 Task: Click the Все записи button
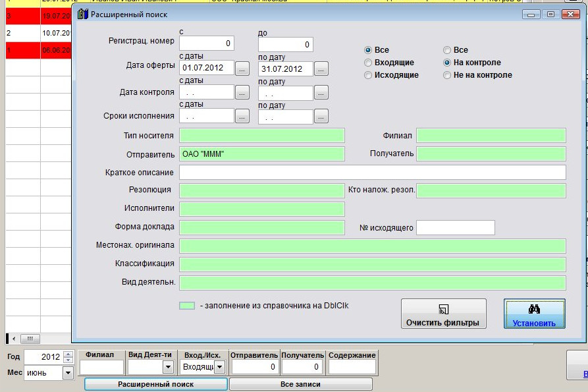pos(300,384)
